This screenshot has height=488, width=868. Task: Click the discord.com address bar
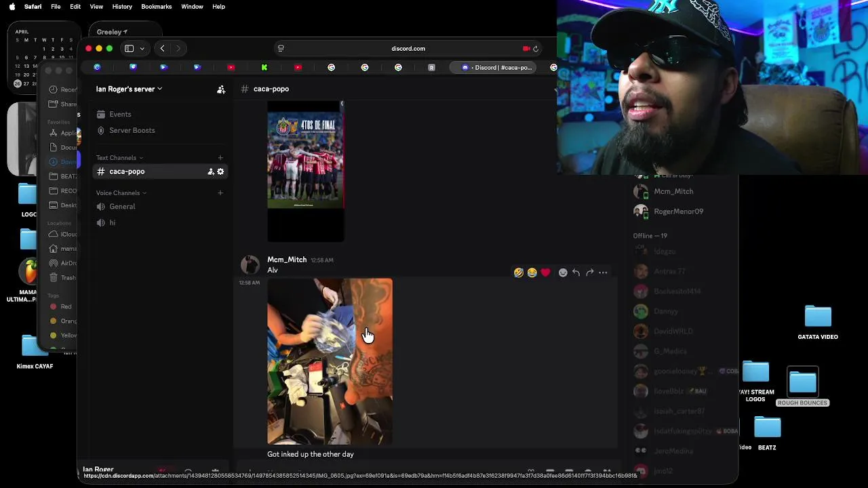(x=408, y=49)
